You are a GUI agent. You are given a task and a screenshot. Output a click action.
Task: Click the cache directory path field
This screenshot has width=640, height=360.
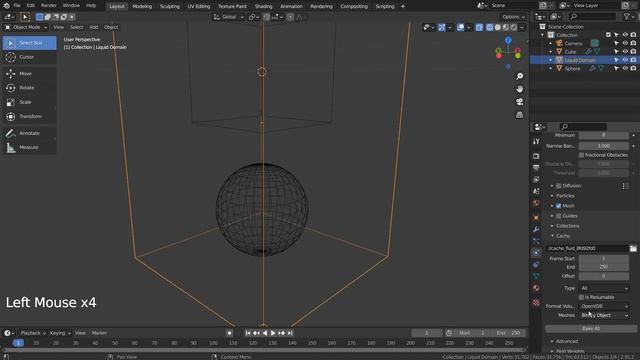click(x=587, y=248)
